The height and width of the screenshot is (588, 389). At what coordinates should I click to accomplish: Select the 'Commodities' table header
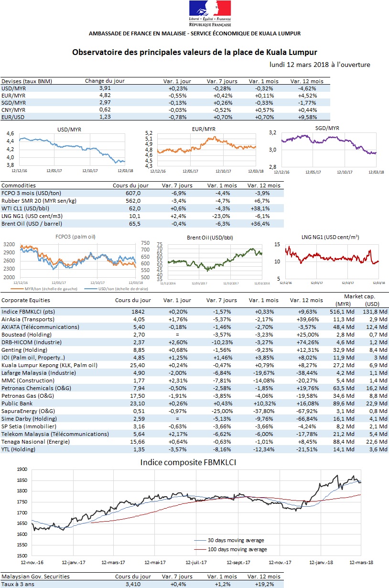(x=19, y=185)
